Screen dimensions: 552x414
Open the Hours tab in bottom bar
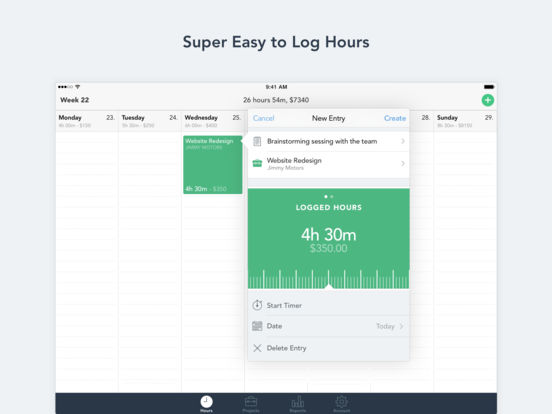pos(206,403)
